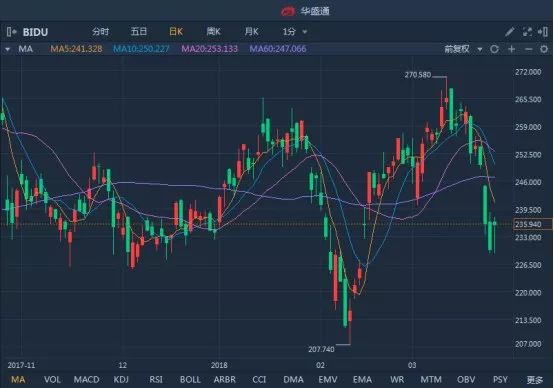Click the refresh chart circular icon
This screenshot has height=388, width=554.
point(495,49)
